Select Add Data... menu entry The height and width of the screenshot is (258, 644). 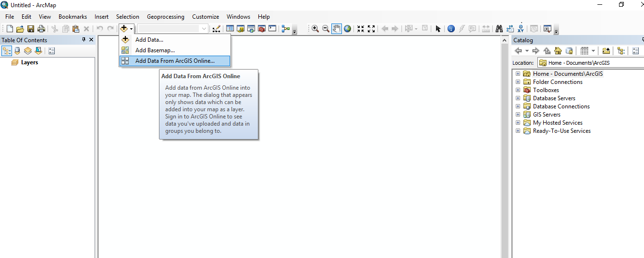175,40
